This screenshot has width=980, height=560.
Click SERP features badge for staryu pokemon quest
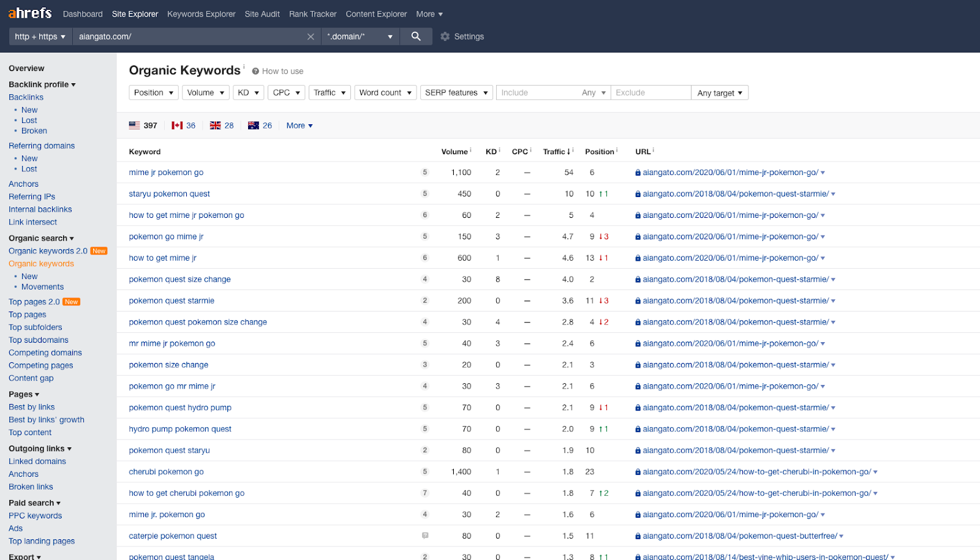click(425, 194)
